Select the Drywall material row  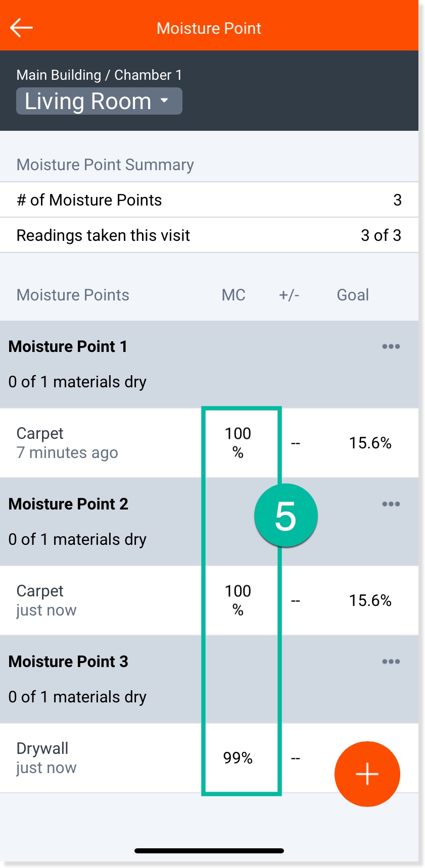(45, 757)
